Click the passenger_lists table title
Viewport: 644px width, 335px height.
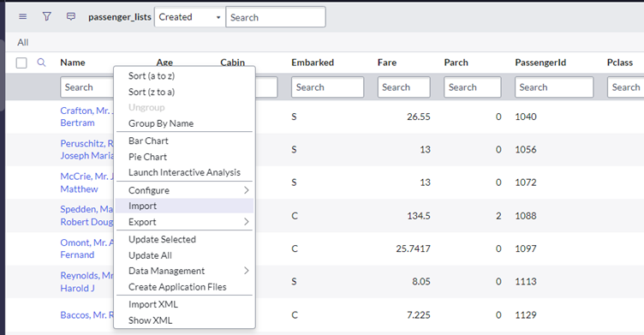click(120, 17)
